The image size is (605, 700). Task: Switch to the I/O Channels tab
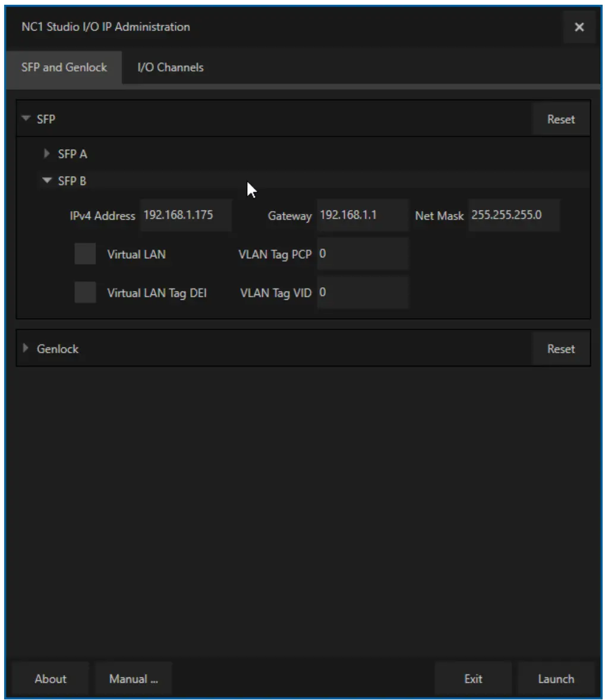171,67
